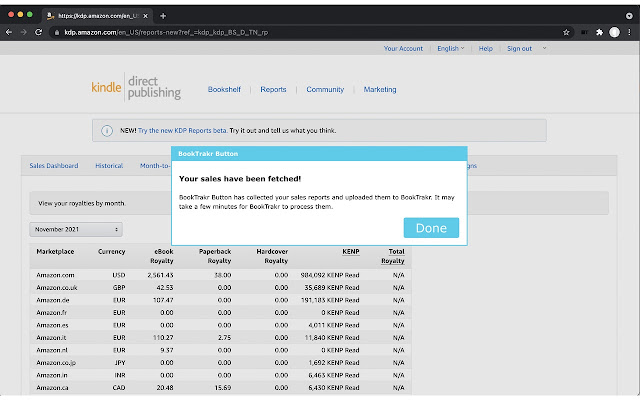Click the info icon in the notice banner
The width and height of the screenshot is (640, 400).
107,131
